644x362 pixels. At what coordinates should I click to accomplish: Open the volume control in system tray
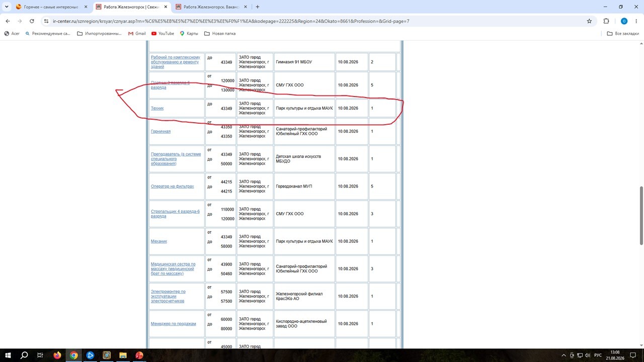[x=588, y=355]
